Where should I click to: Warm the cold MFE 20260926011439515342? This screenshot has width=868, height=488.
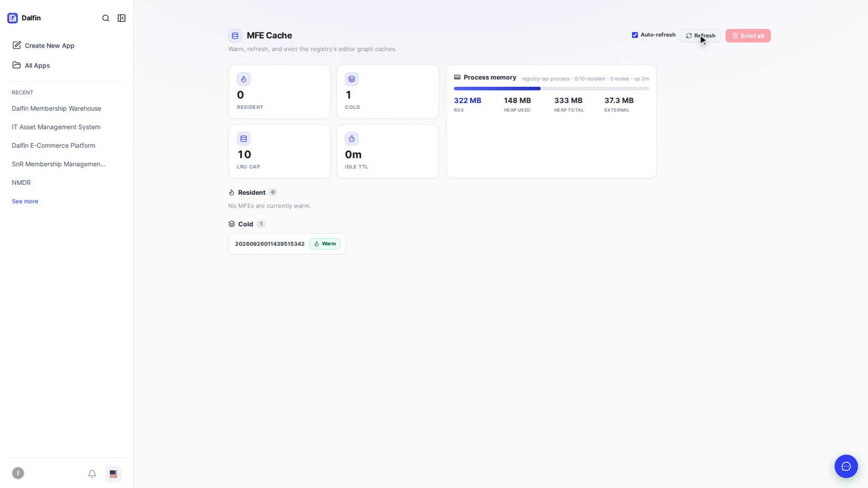pos(325,244)
